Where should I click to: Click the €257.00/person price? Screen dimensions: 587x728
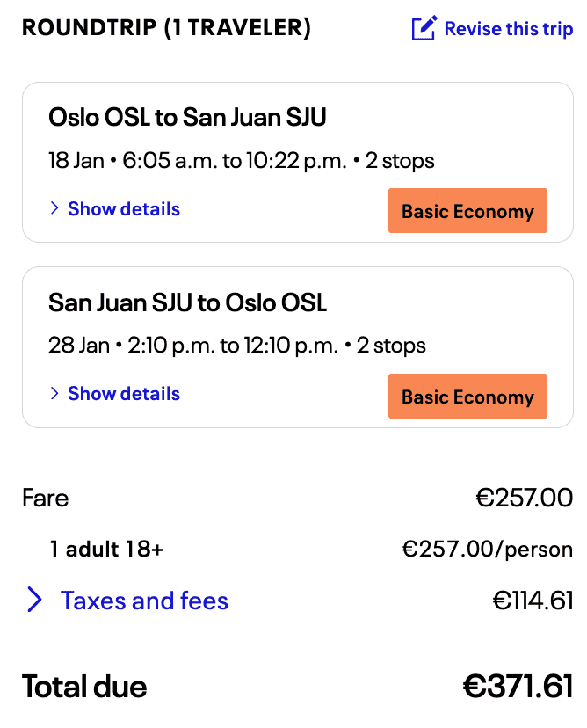tap(487, 550)
